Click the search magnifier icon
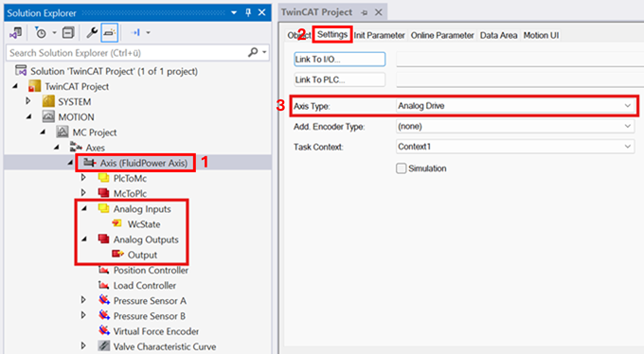 (253, 52)
